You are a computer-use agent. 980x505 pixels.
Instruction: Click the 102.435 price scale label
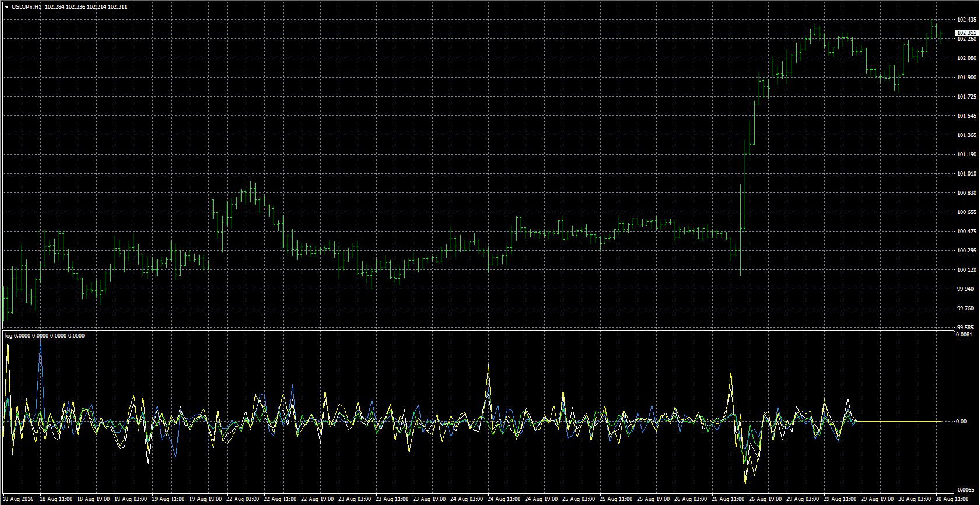click(x=966, y=20)
